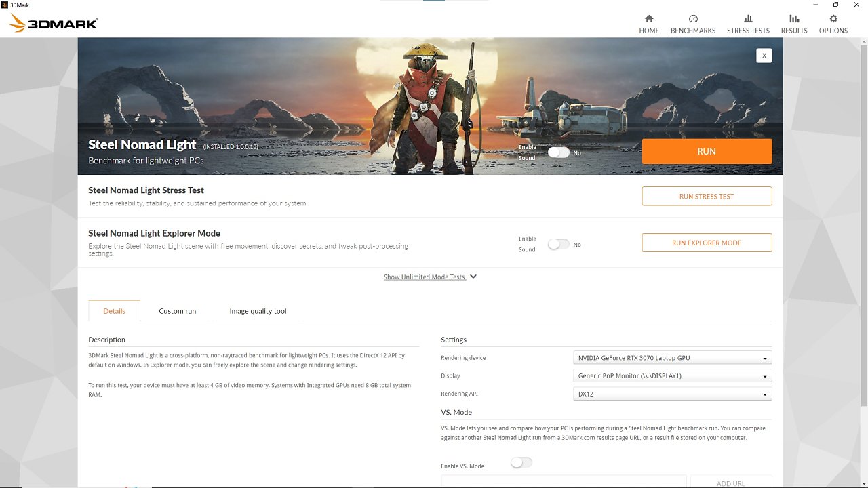The image size is (868, 488).
Task: Open the Display dropdown
Action: (673, 375)
